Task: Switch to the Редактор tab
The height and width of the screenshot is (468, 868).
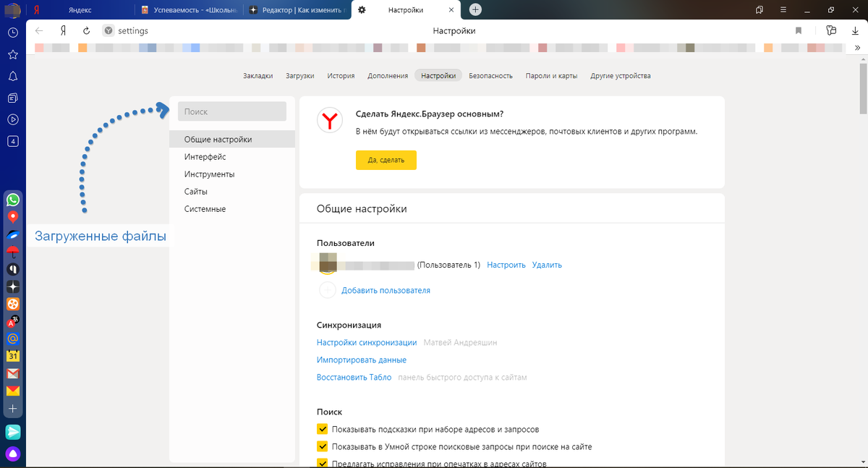Action: (297, 9)
